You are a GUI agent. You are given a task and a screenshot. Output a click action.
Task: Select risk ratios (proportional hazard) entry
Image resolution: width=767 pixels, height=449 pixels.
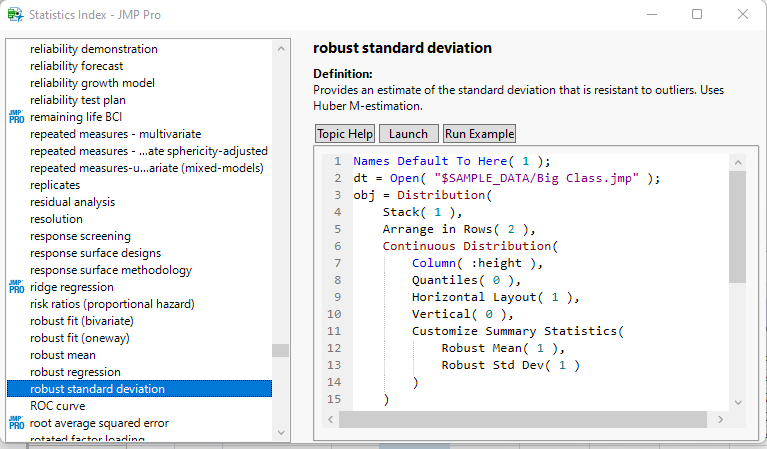112,304
